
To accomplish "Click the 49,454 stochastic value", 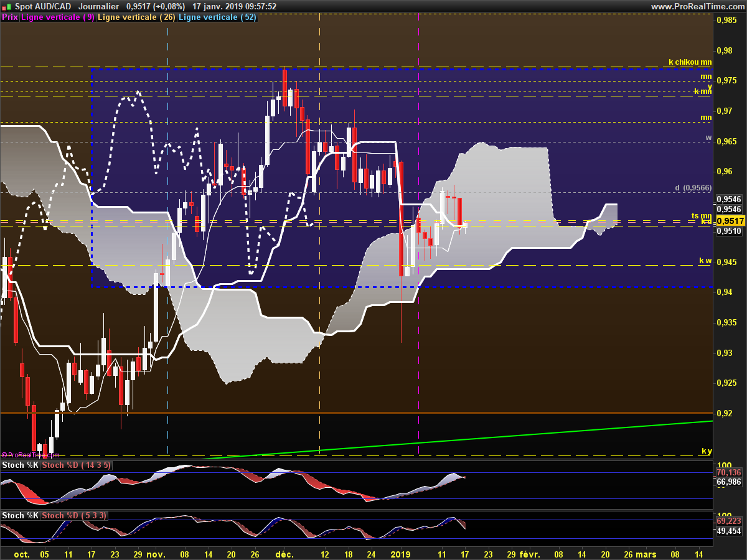I will tap(728, 531).
